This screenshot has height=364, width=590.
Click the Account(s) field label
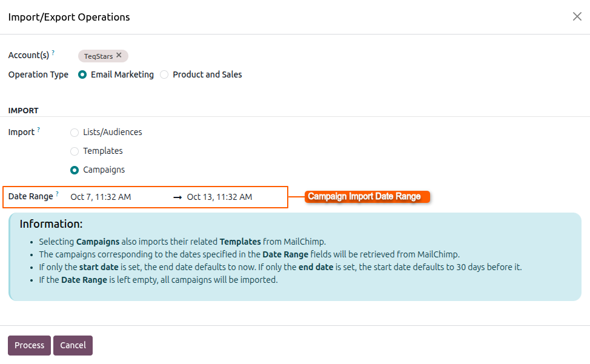28,55
